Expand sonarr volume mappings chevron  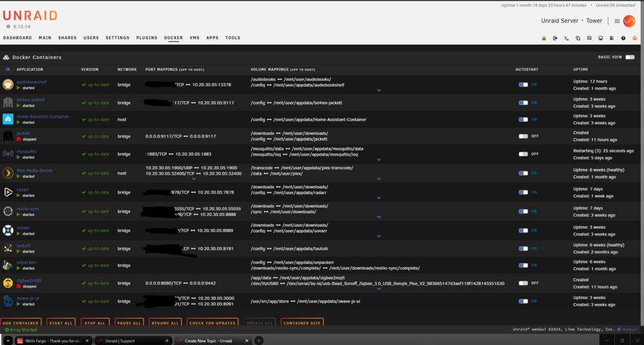(379, 236)
